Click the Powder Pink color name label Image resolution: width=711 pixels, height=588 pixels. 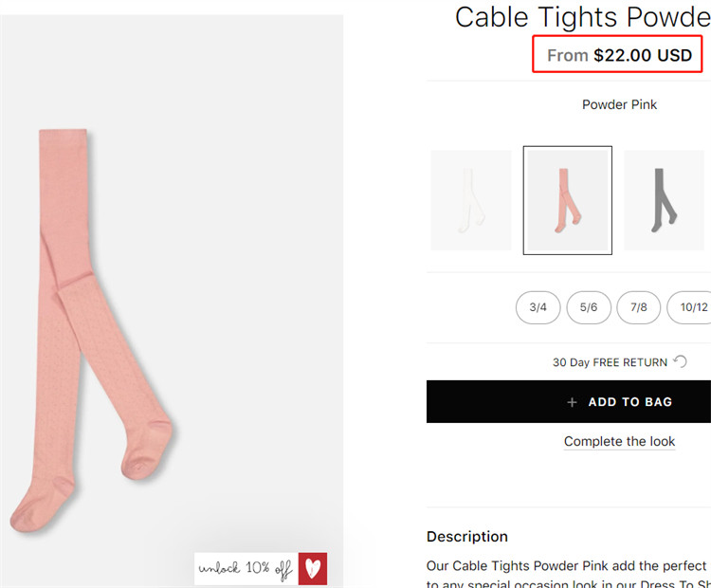619,104
